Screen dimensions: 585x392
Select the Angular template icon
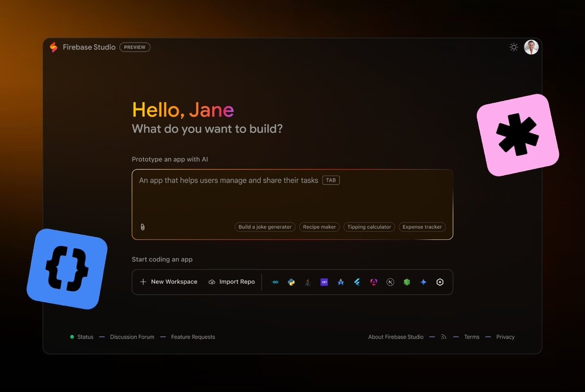[x=373, y=282]
